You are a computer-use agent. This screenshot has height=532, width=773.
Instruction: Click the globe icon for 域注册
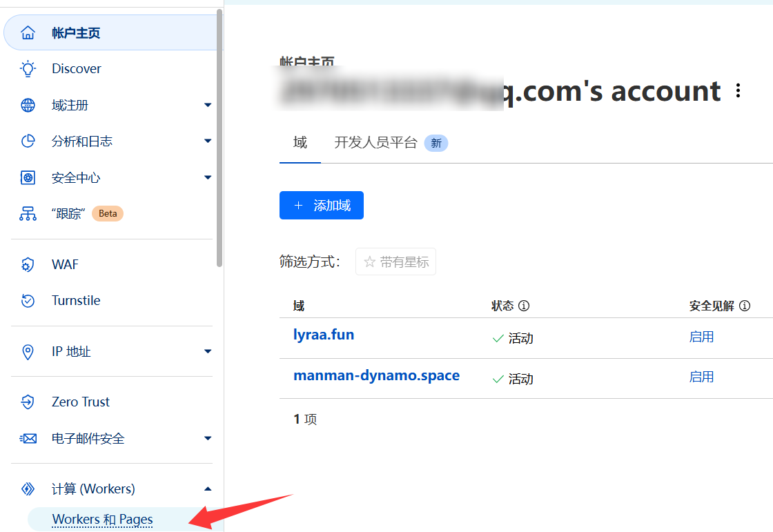[x=28, y=105]
